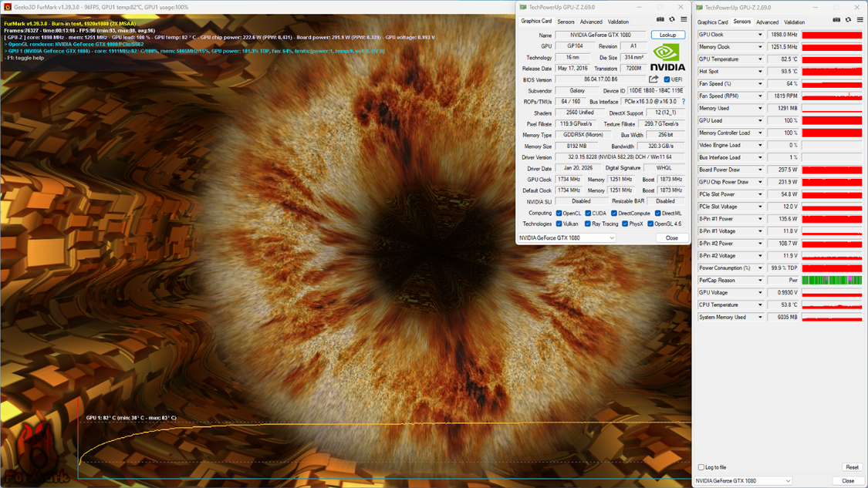
Task: Click the NVIDIA logo image
Action: tap(667, 58)
